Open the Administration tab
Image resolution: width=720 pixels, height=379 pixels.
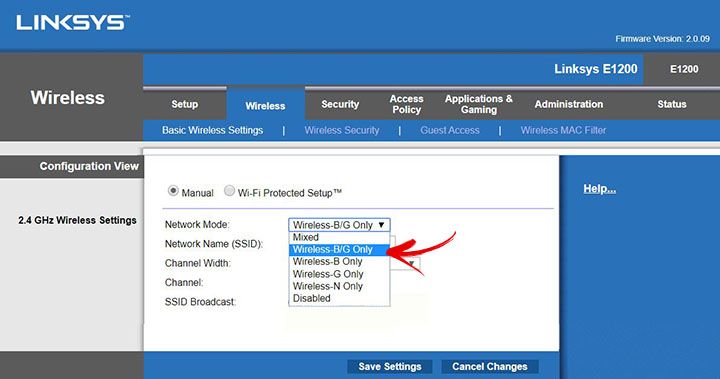(x=568, y=104)
